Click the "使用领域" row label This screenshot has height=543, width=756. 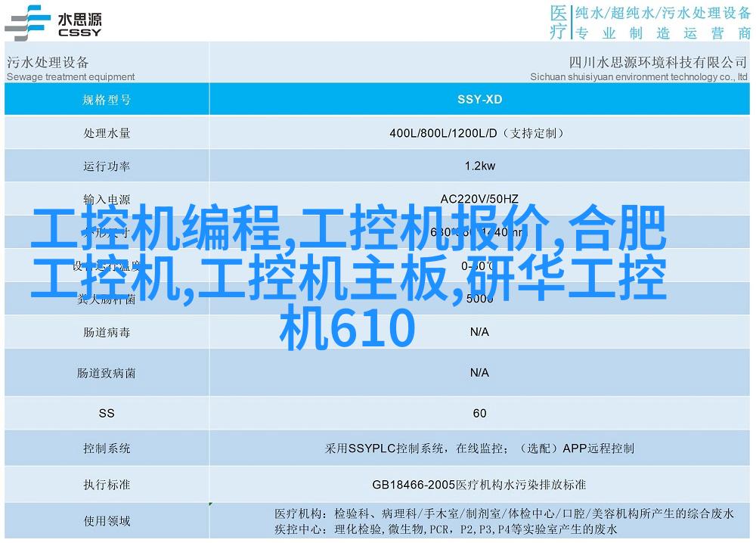(107, 521)
